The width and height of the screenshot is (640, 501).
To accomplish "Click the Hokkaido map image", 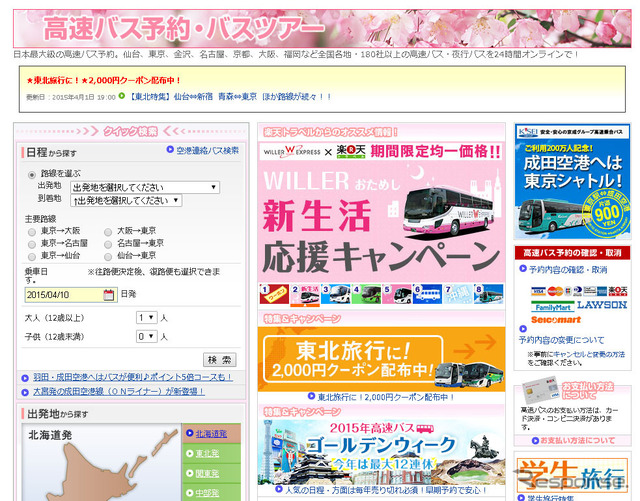I will pos(101,463).
